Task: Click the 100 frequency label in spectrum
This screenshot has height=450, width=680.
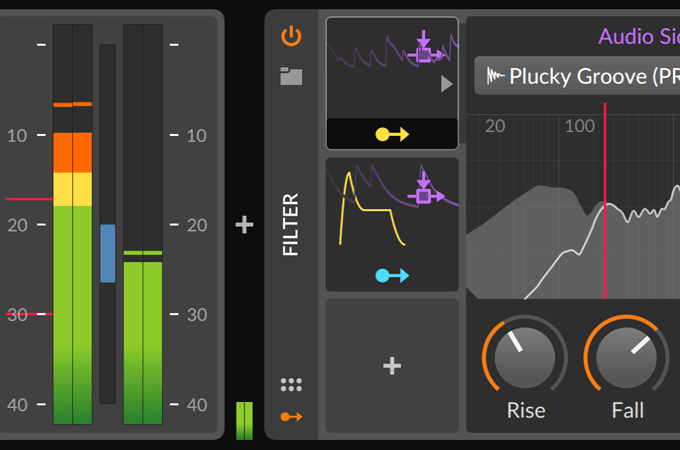Action: point(579,126)
